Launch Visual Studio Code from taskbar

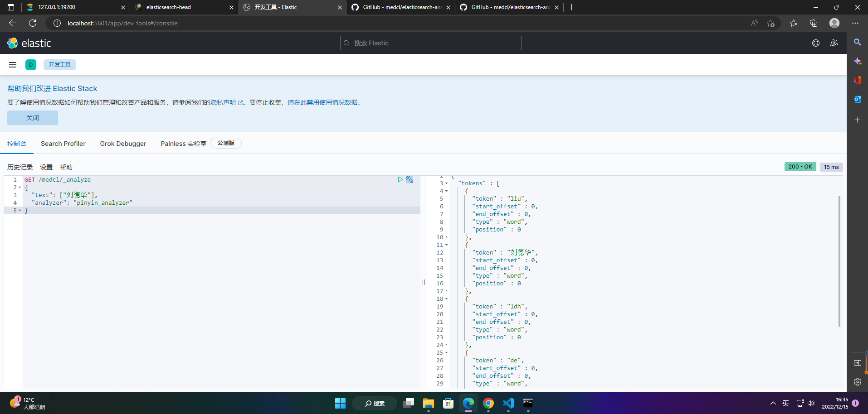(508, 403)
